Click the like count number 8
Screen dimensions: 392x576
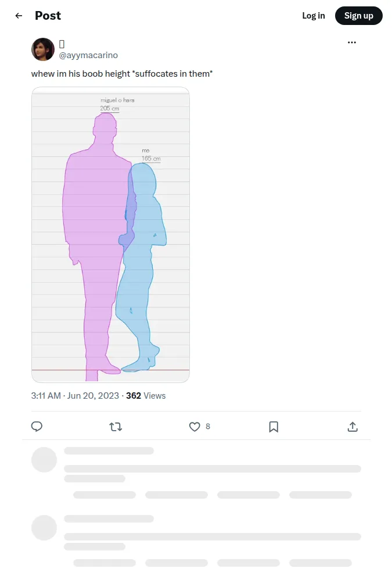coord(208,427)
